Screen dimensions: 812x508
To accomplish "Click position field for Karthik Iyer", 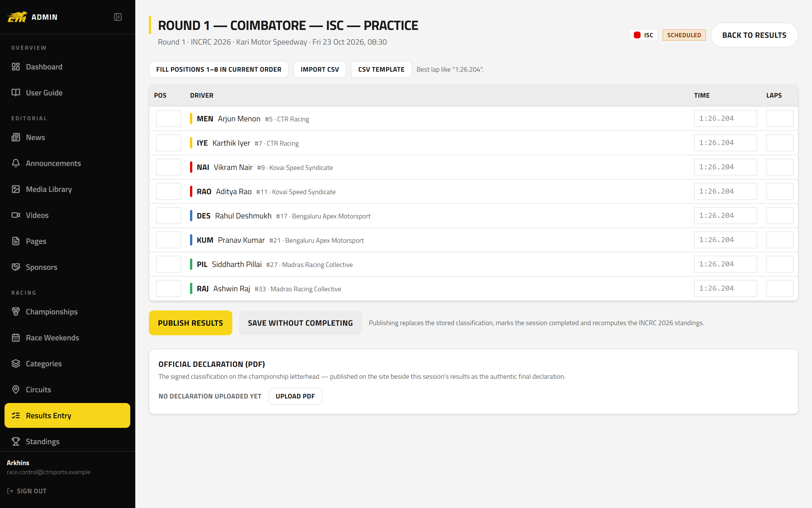I will click(168, 143).
